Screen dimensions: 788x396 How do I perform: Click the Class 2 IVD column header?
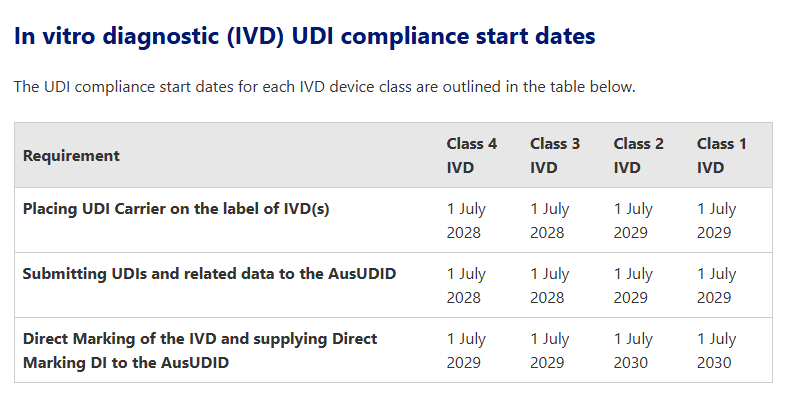(638, 156)
